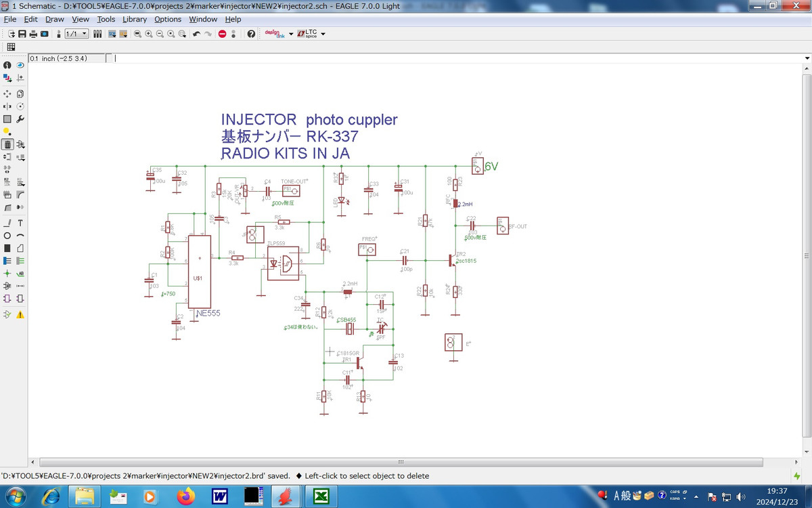The width and height of the screenshot is (812, 508).
Task: Choose the Text tool T icon
Action: 20,223
